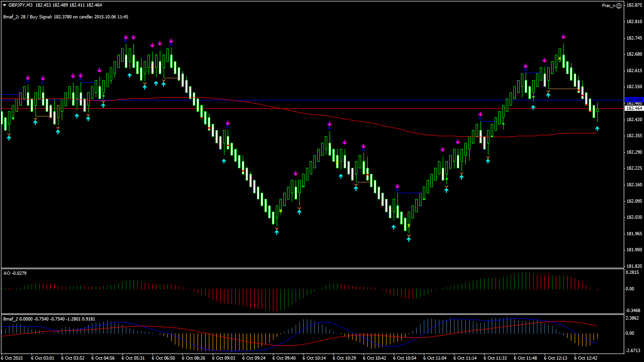Click the '6 Oct 11:48' time axis label

click(x=526, y=358)
